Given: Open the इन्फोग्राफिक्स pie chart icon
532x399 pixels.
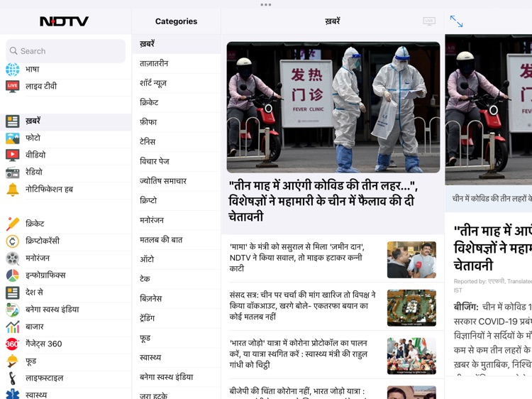Looking at the screenshot, I should point(13,275).
